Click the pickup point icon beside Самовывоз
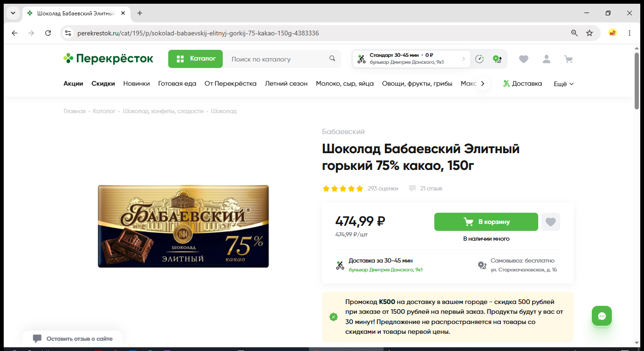Screen dimensions: 644x351 482,265
